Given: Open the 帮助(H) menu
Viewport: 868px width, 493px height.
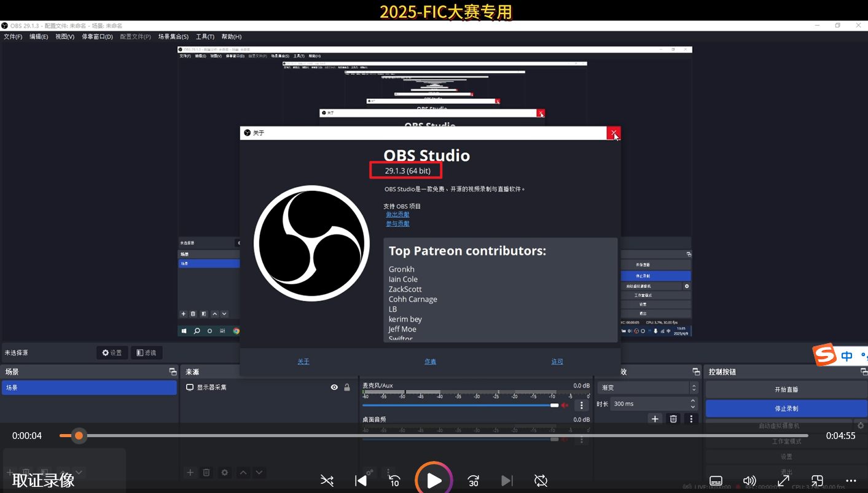Looking at the screenshot, I should pyautogui.click(x=231, y=37).
